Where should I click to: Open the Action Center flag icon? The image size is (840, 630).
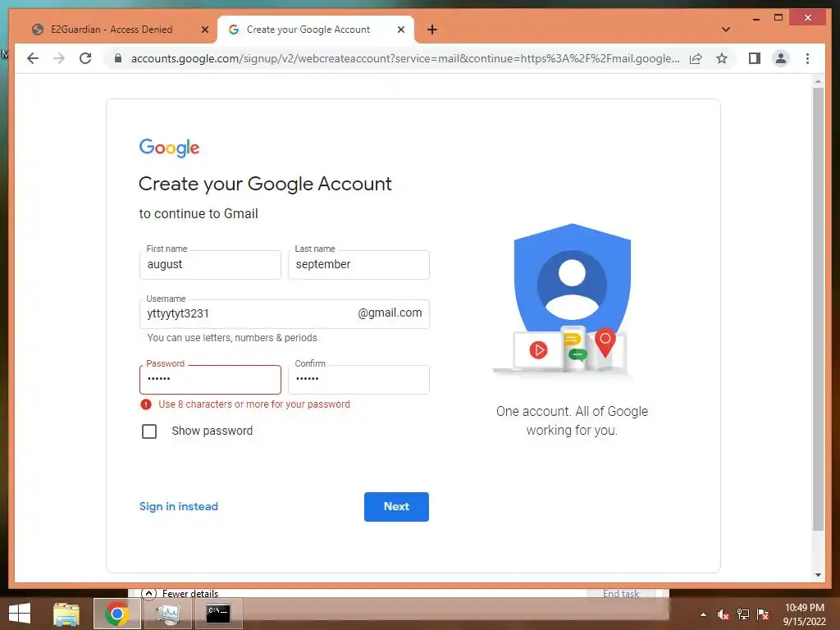tap(763, 614)
